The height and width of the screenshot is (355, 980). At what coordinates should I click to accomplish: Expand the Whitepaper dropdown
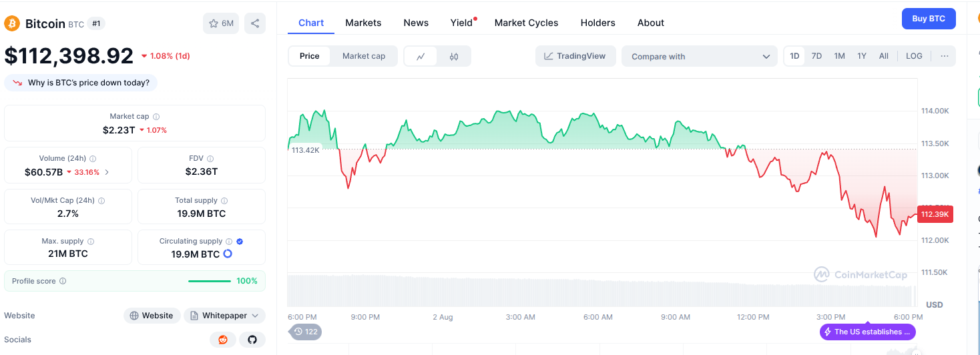click(x=224, y=316)
